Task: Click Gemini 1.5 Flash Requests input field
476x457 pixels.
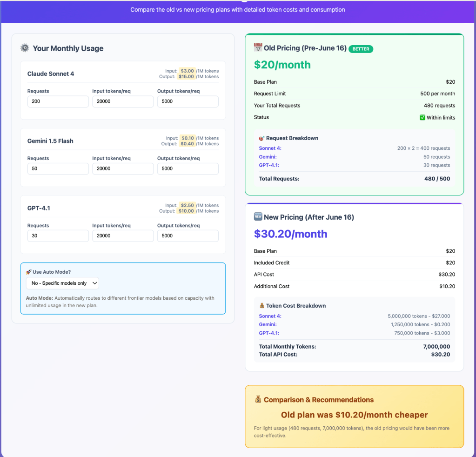Action: [58, 168]
